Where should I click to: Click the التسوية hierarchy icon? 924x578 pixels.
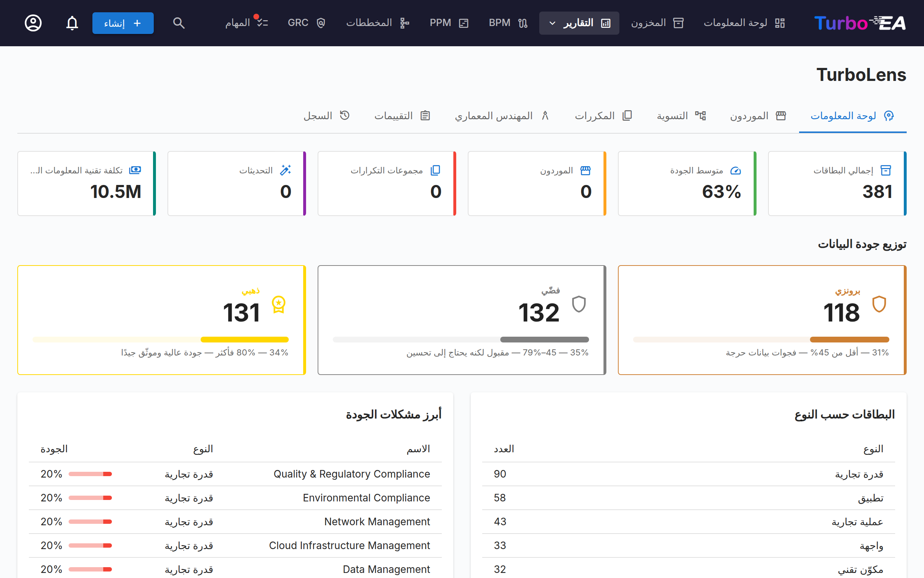700,116
